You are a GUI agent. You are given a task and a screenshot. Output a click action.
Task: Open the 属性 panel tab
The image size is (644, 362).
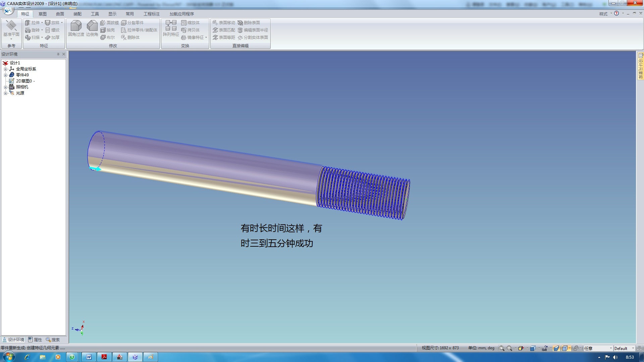(35, 340)
